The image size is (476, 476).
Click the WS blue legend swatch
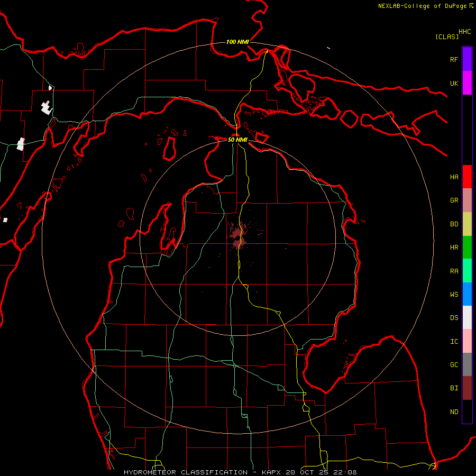coord(467,294)
